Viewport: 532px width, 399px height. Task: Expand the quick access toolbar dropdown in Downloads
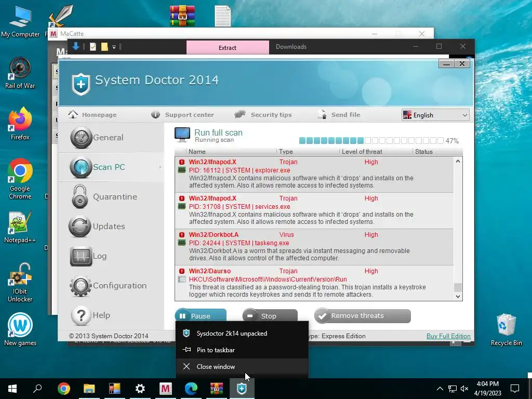(x=114, y=47)
